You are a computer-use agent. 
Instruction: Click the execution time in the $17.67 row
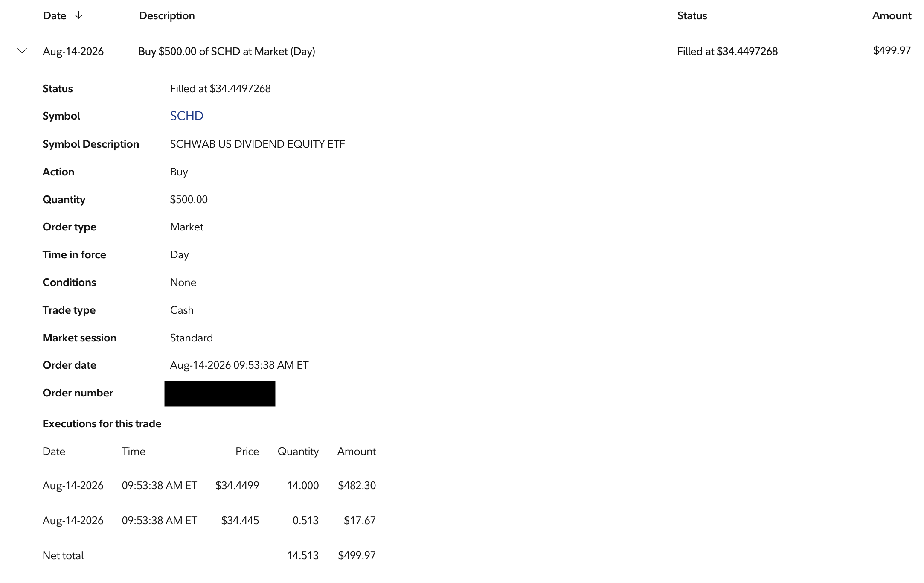tap(160, 521)
